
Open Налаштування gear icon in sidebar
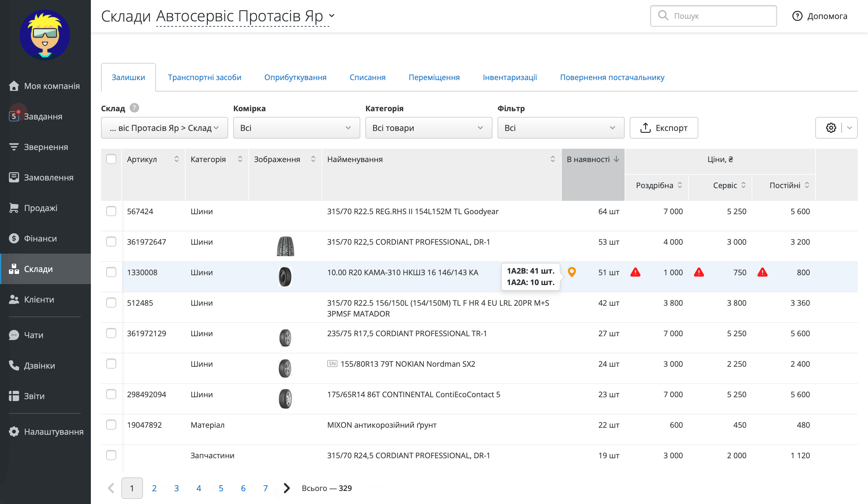pos(14,431)
